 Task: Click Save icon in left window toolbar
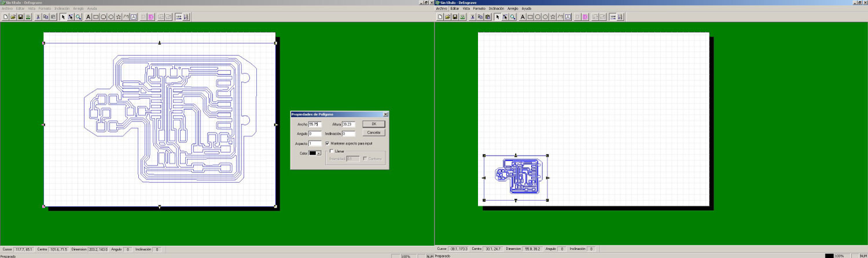click(x=20, y=17)
